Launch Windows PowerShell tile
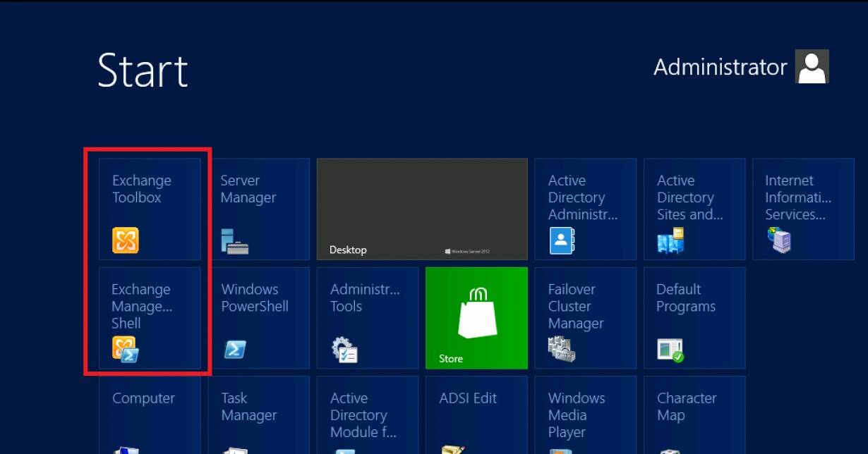Viewport: 868px width, 454px height. coord(258,318)
